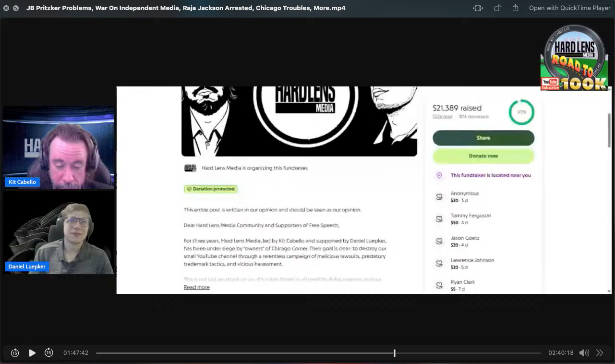615x364 pixels.
Task: Click the Jason Goetz donor name
Action: 465,238
